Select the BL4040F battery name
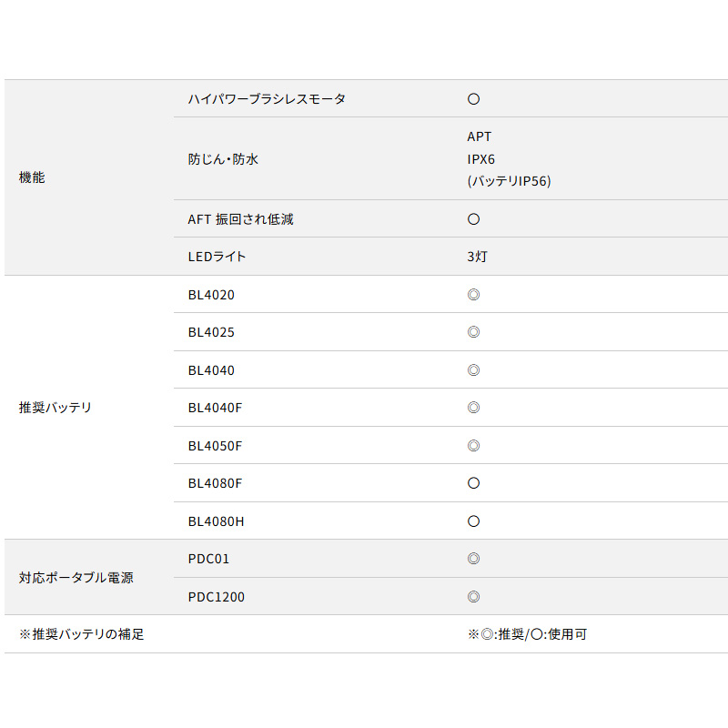 click(215, 408)
